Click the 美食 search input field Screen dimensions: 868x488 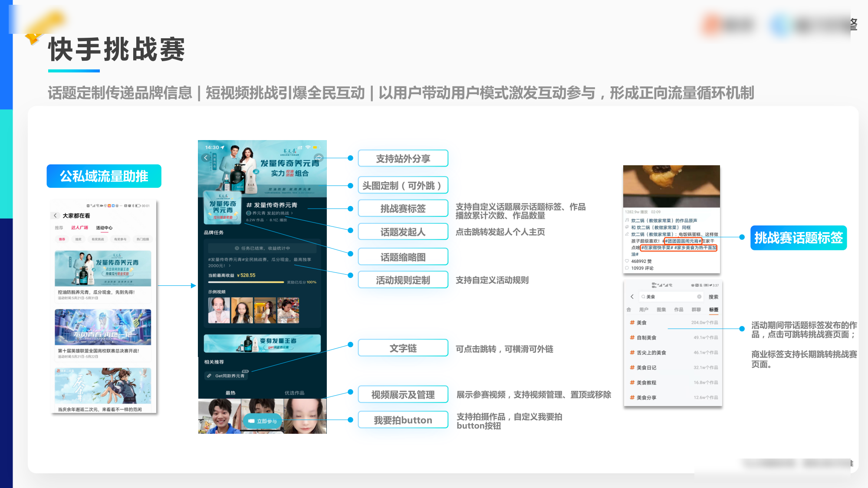pyautogui.click(x=671, y=297)
